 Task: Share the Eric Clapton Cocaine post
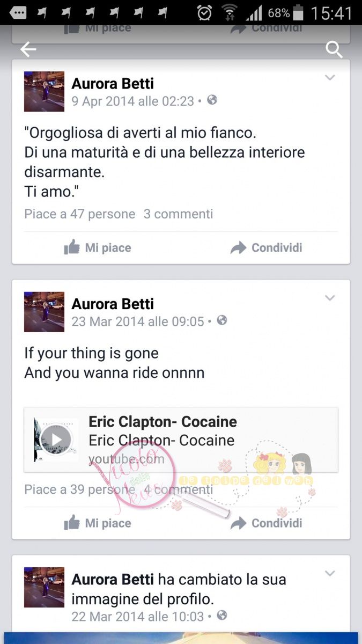[x=267, y=523]
